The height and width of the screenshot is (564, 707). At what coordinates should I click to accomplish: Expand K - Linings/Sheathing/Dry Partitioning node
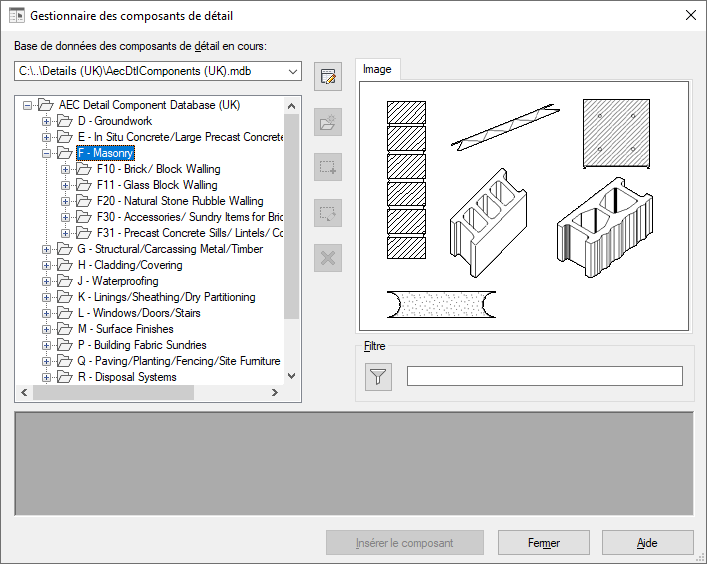46,298
